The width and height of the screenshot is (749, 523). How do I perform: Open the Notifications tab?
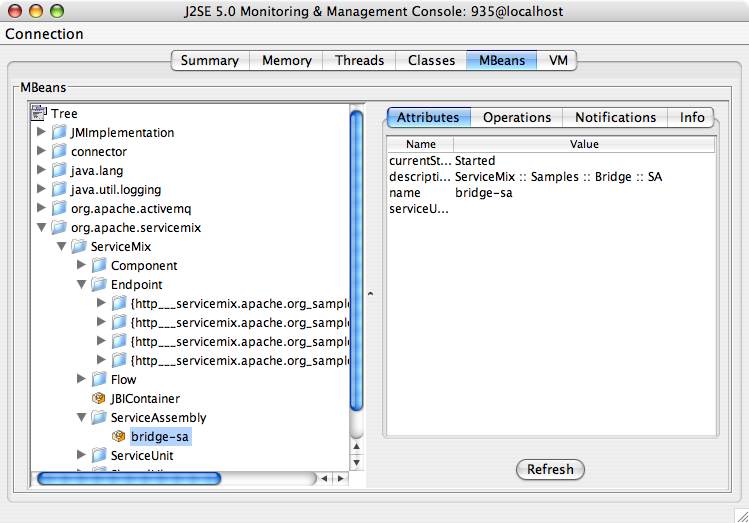(x=615, y=117)
